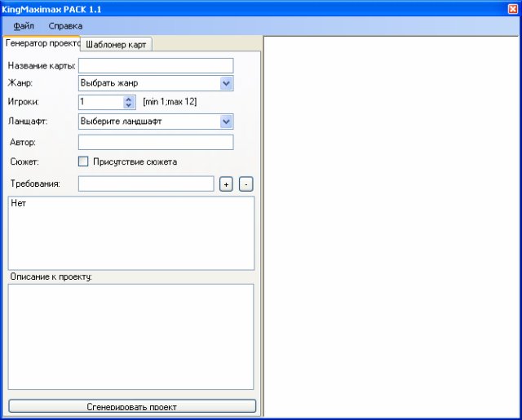Image resolution: width=522 pixels, height=420 pixels.
Task: Add a requirement with the plus button
Action: tap(226, 184)
